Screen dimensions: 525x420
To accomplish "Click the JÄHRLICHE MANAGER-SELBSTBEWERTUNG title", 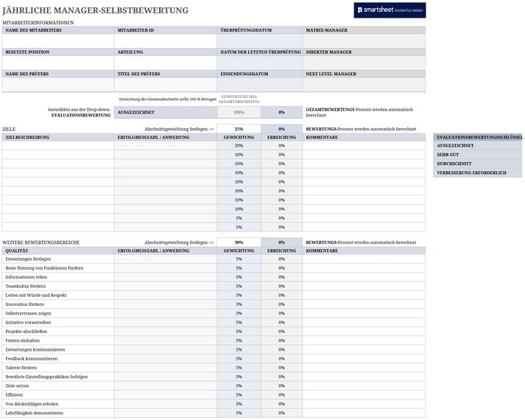I will [x=96, y=10].
